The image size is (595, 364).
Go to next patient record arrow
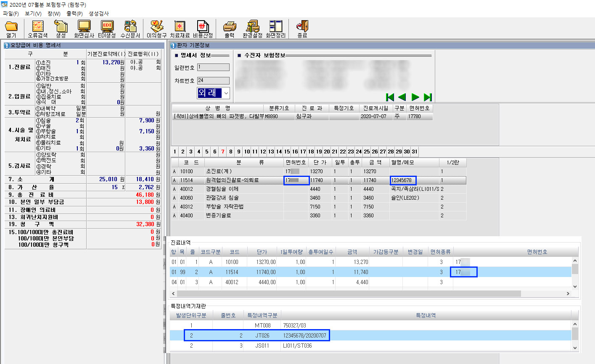(415, 97)
